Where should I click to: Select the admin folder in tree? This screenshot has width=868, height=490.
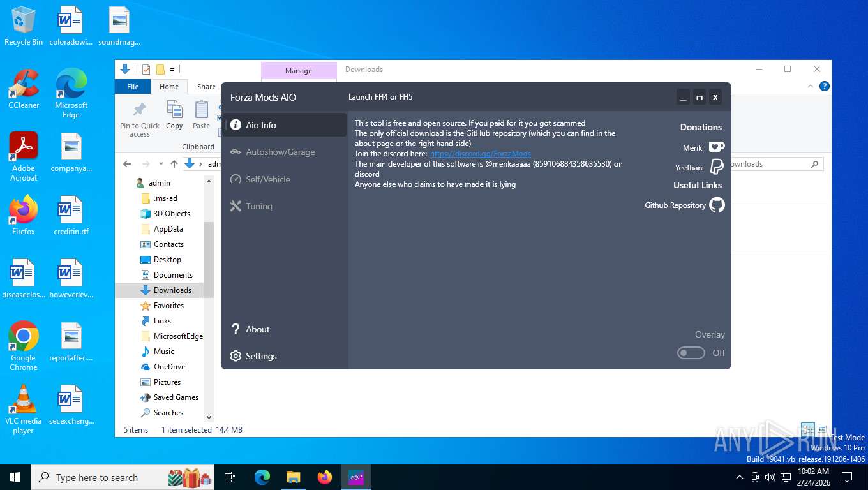(x=160, y=183)
